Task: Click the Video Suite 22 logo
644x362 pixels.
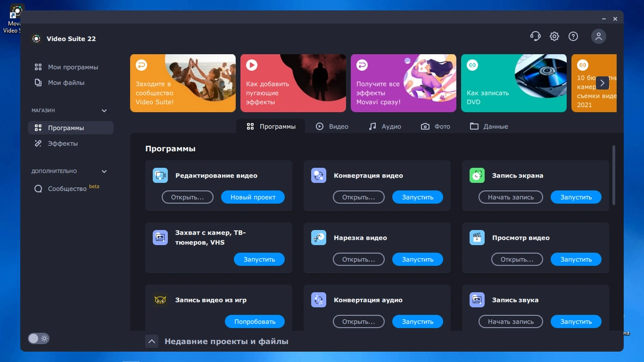Action: coord(36,39)
